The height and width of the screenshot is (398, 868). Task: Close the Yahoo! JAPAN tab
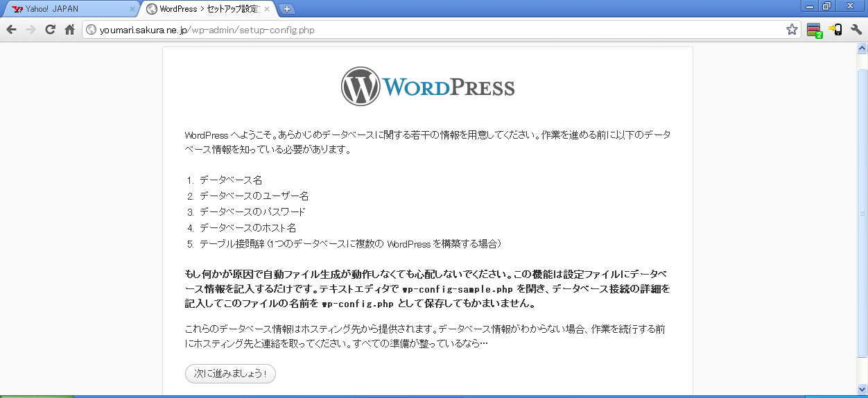point(132,9)
